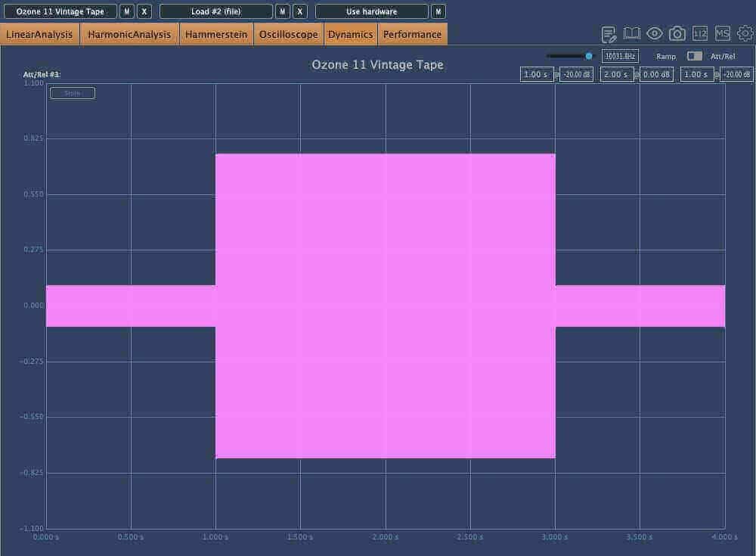Click the 1|2 channel compare icon
The image size is (756, 556).
point(699,33)
